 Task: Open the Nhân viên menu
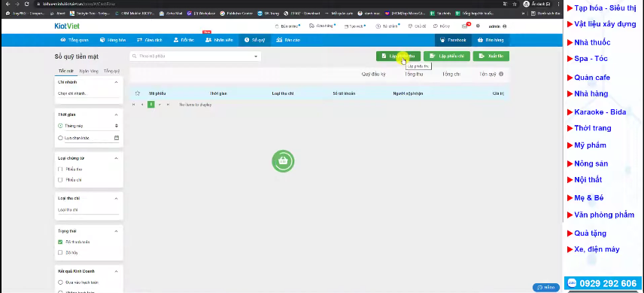[219, 40]
